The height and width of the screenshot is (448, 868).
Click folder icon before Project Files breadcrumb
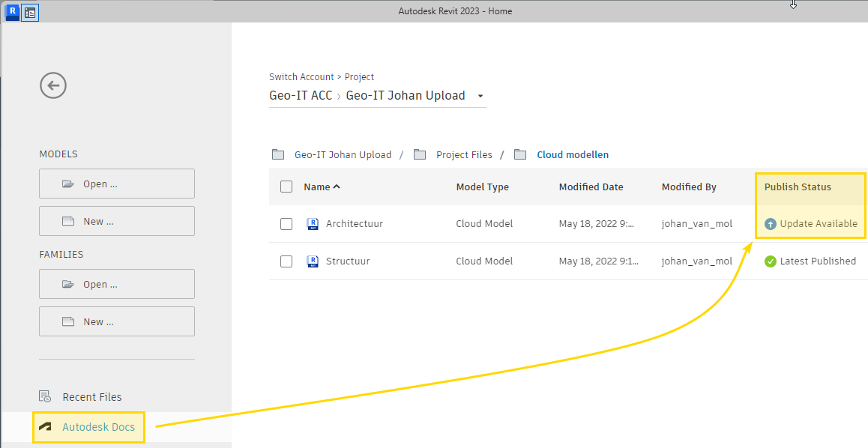[420, 154]
